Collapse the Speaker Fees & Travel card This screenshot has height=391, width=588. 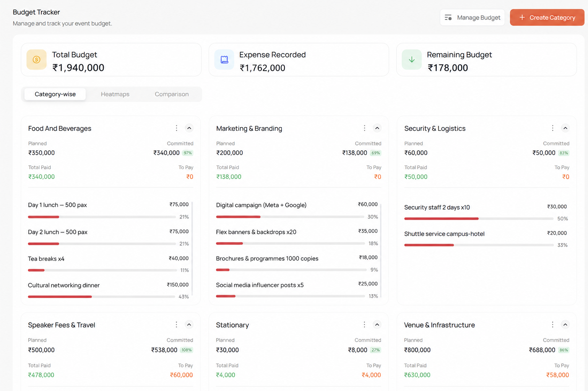pyautogui.click(x=189, y=324)
